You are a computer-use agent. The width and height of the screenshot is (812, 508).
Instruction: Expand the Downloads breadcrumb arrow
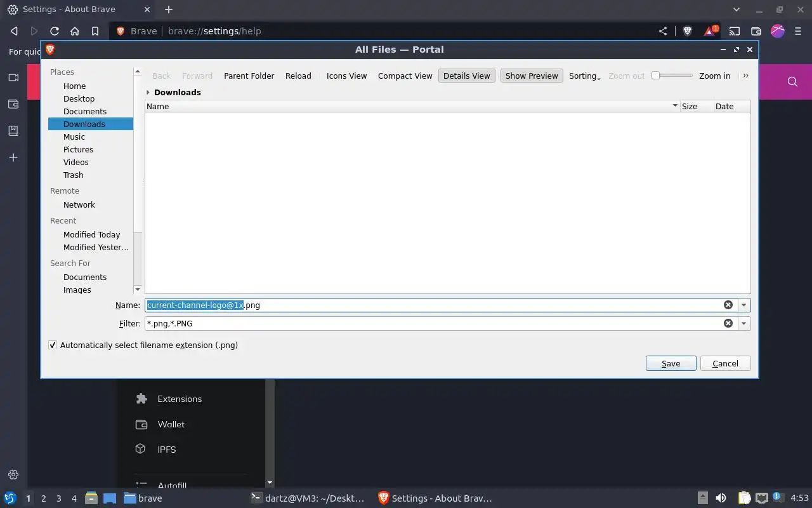(x=148, y=92)
